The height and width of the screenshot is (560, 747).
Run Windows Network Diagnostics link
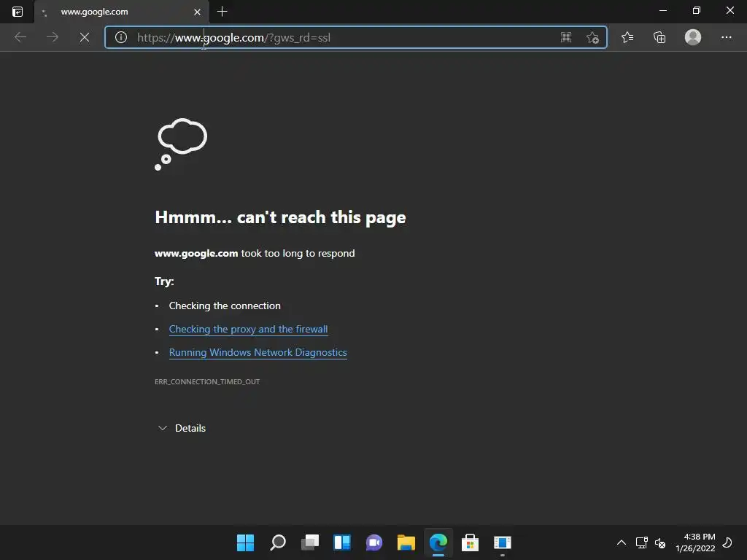pyautogui.click(x=258, y=352)
